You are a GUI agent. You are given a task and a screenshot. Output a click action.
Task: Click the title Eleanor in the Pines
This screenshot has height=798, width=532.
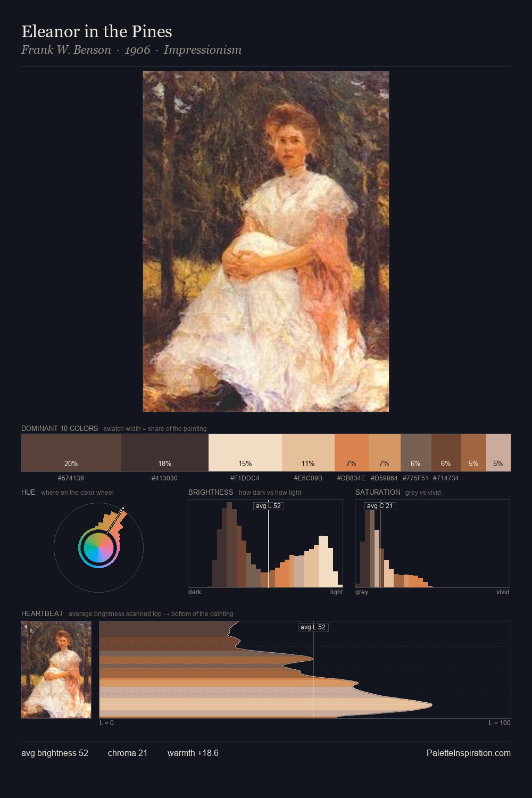97,31
